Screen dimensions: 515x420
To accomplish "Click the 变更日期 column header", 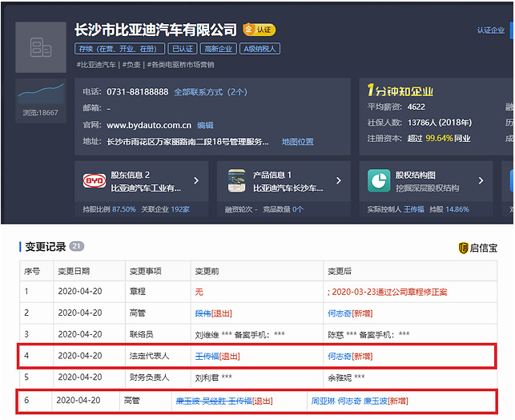I will point(74,271).
